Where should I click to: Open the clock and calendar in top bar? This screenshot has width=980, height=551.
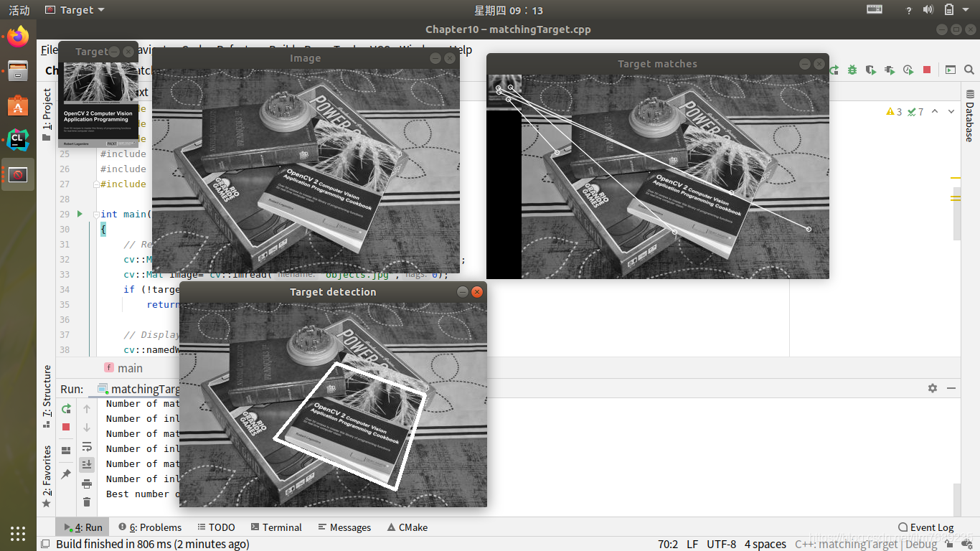pyautogui.click(x=509, y=10)
